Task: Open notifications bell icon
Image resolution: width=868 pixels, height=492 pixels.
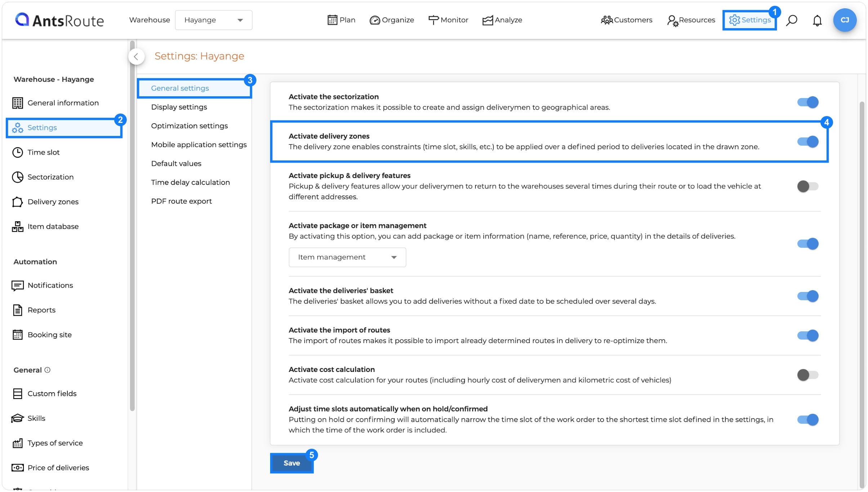Action: (x=817, y=21)
